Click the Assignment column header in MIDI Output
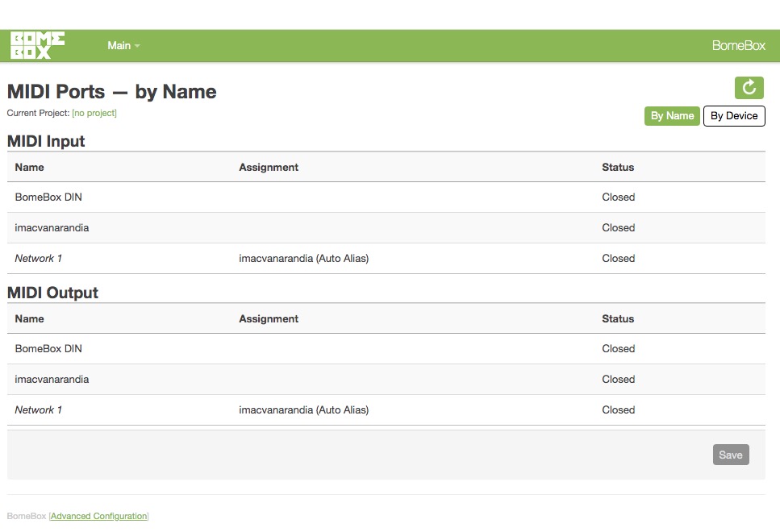This screenshot has height=532, width=780. coord(269,318)
